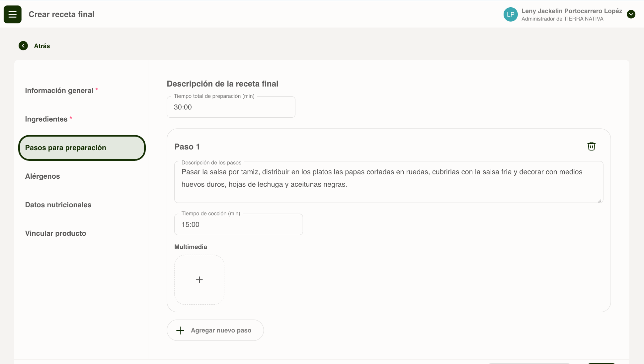Click the Descripción de los pasos textarea
The image size is (644, 364).
388,182
